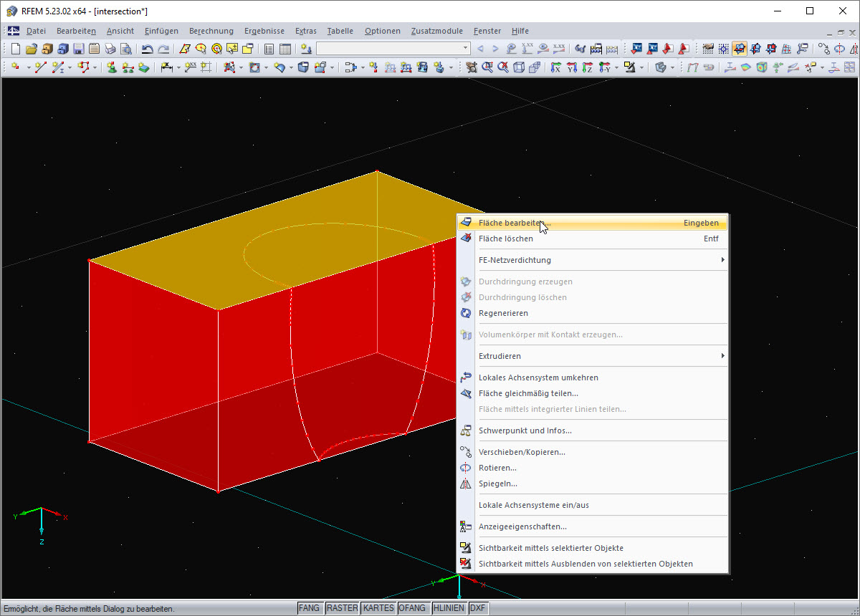The image size is (860, 616).
Task: Open the Zusatzmodule menu
Action: click(x=437, y=31)
